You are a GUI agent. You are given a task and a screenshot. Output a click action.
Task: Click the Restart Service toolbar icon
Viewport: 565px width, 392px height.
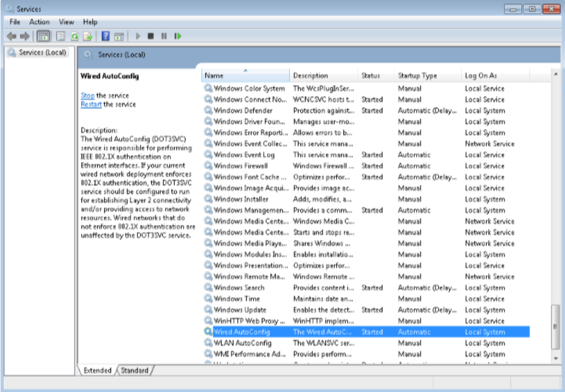178,37
